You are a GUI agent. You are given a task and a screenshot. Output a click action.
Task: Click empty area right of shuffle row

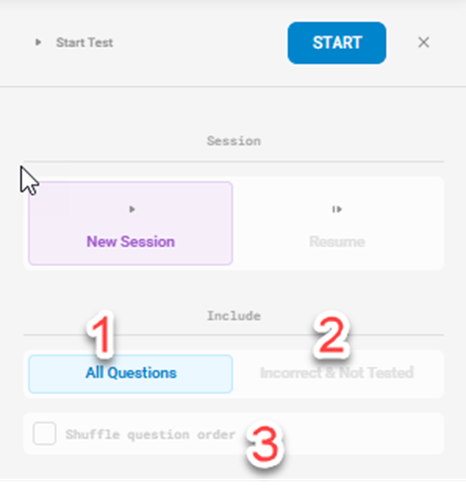click(363, 433)
